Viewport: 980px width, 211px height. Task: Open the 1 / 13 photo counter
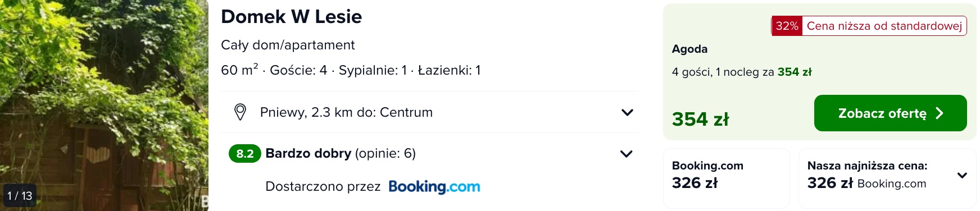tap(20, 196)
